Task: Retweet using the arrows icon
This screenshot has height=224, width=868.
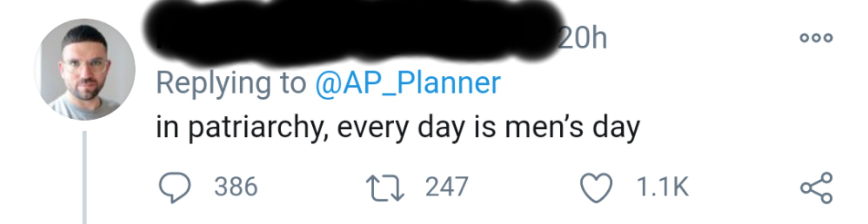Action: click(384, 188)
